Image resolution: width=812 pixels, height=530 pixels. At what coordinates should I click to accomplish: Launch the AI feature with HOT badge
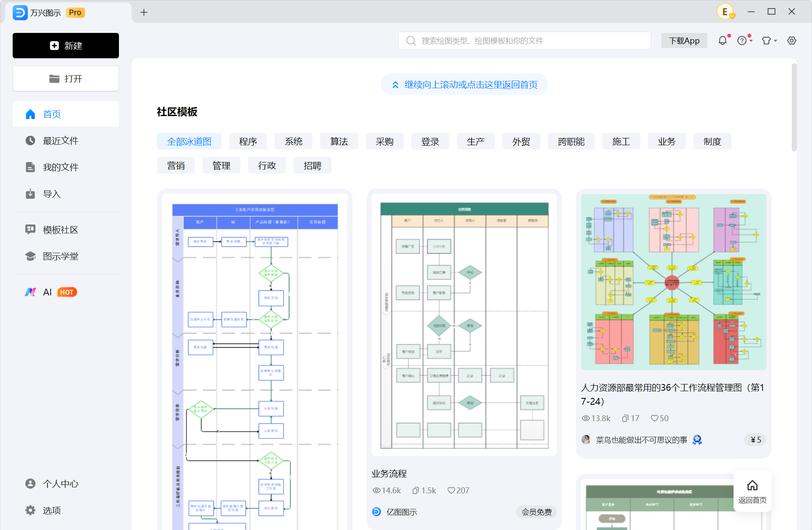[66, 292]
